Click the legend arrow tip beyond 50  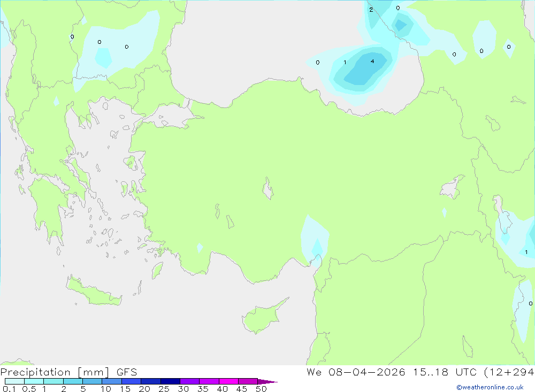tap(268, 382)
